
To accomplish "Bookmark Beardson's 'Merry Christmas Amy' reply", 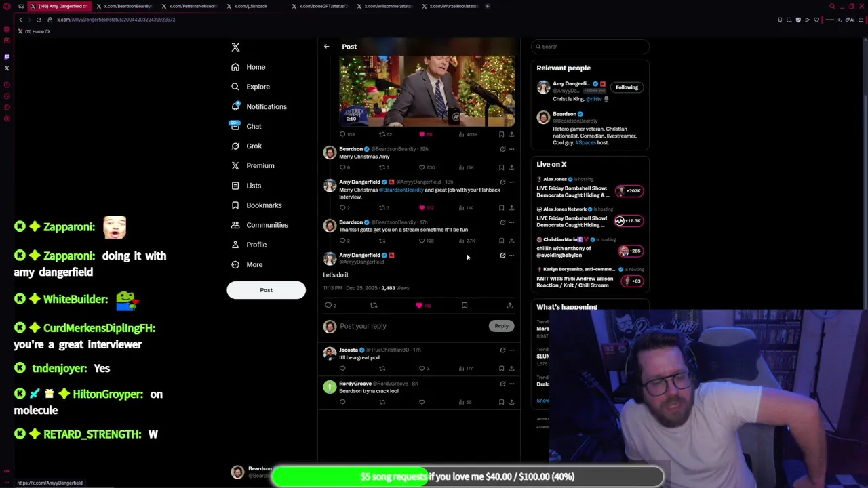I will tap(501, 167).
